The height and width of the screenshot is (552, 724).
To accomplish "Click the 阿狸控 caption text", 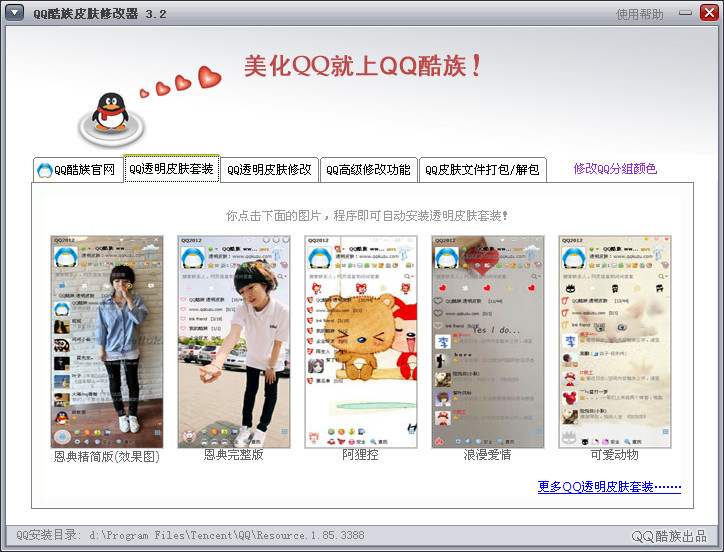I will pos(360,455).
